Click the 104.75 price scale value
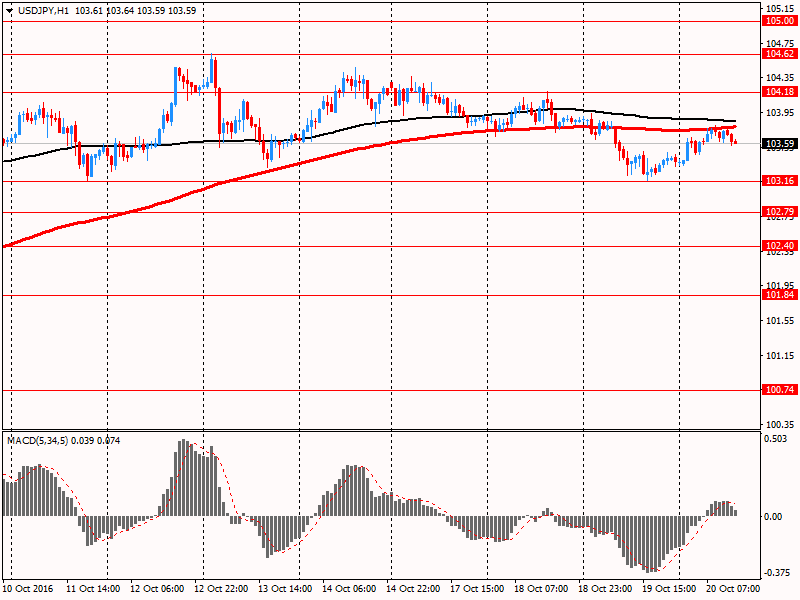Image resolution: width=800 pixels, height=600 pixels. (x=780, y=43)
